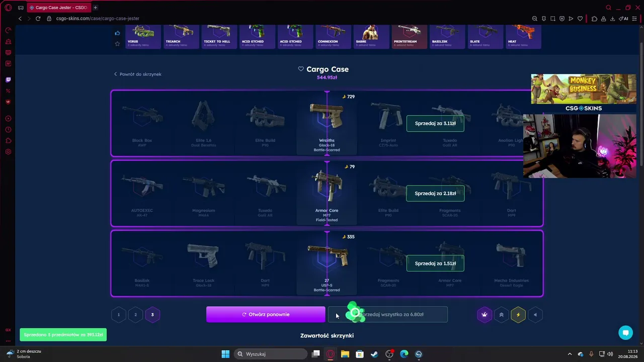Viewport: 644px width, 362px height.
Task: Open the HEAT live drop card
Action: click(x=523, y=36)
